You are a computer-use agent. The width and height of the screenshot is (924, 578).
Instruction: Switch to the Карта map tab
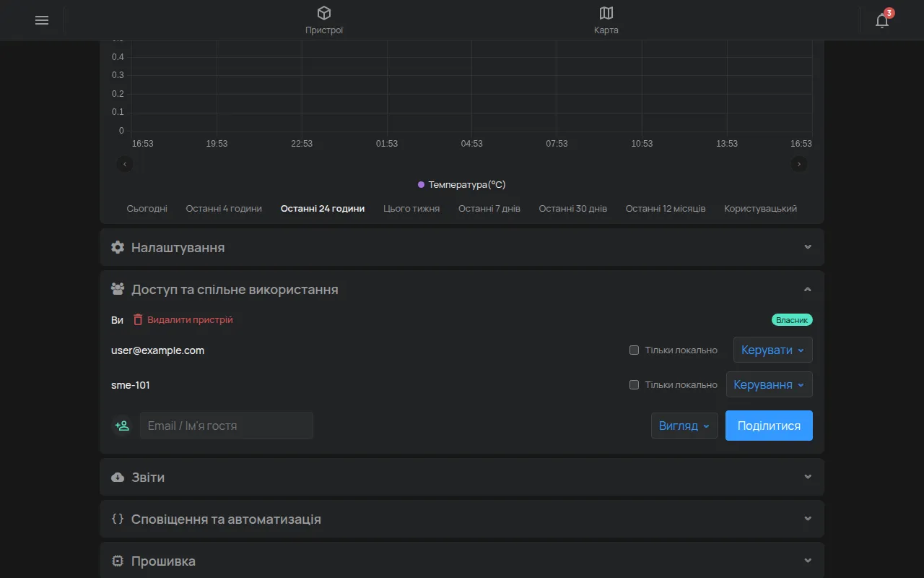pos(606,20)
